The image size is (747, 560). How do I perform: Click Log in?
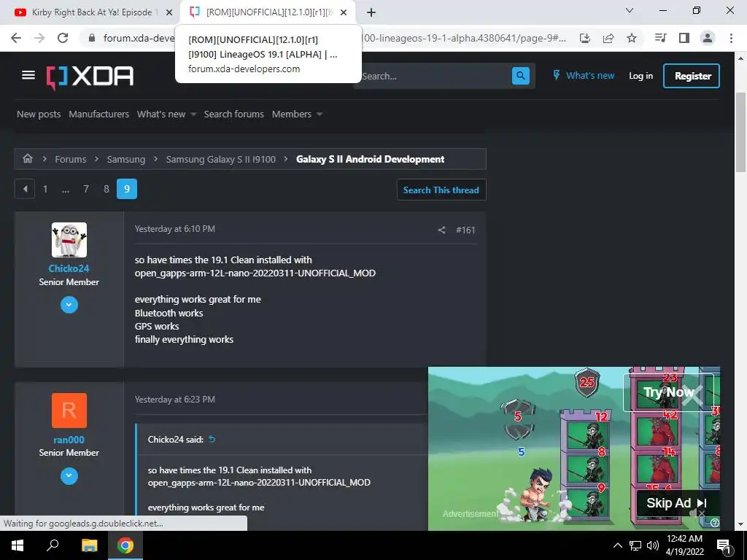[640, 76]
